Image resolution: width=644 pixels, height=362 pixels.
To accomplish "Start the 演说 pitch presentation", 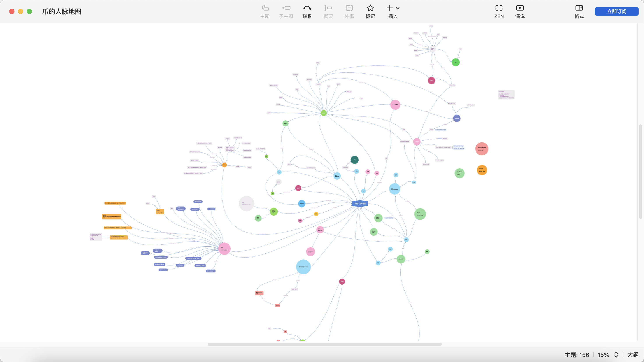I will (x=520, y=11).
